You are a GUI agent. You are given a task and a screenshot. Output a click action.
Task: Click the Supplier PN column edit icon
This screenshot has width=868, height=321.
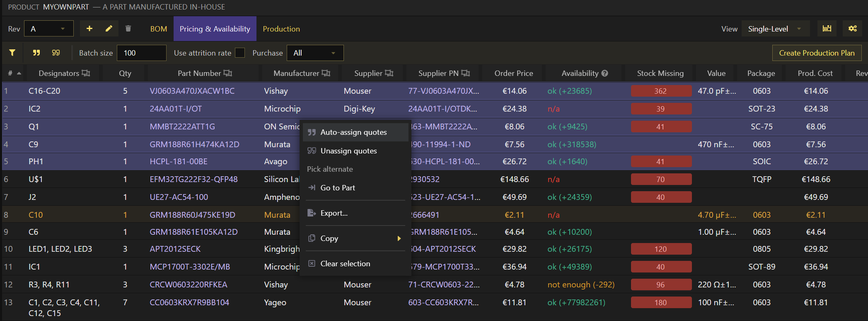coord(466,73)
